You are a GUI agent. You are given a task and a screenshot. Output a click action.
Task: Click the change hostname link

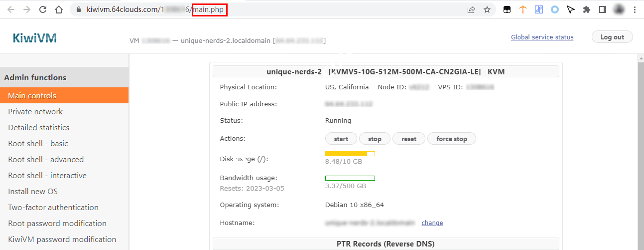click(432, 223)
